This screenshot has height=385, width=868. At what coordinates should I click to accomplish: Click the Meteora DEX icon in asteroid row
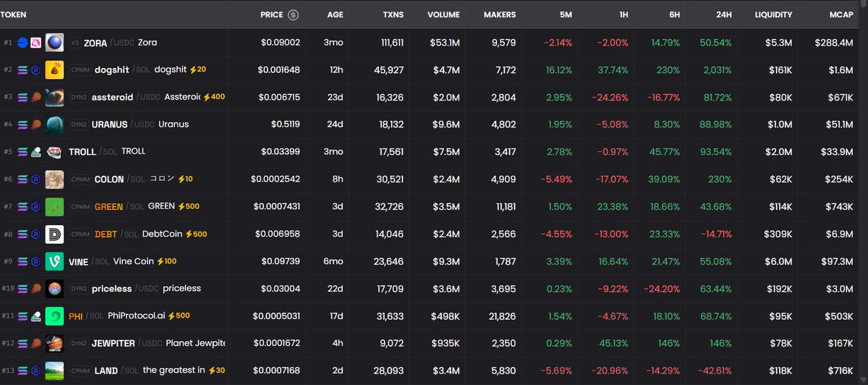click(35, 97)
